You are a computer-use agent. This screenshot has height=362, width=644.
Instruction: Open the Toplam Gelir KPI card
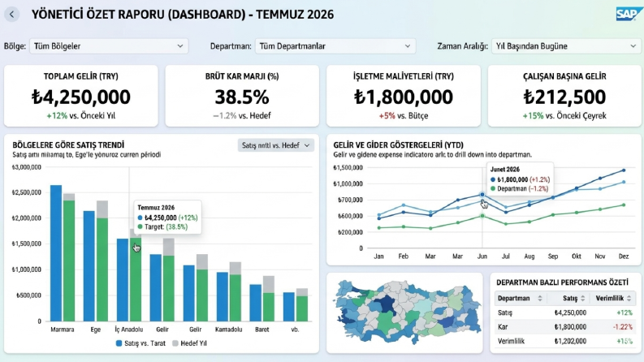[81, 96]
